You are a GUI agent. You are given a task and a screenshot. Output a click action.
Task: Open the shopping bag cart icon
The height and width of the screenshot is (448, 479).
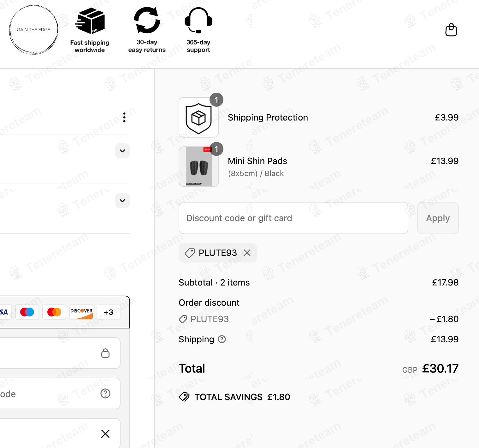click(451, 30)
